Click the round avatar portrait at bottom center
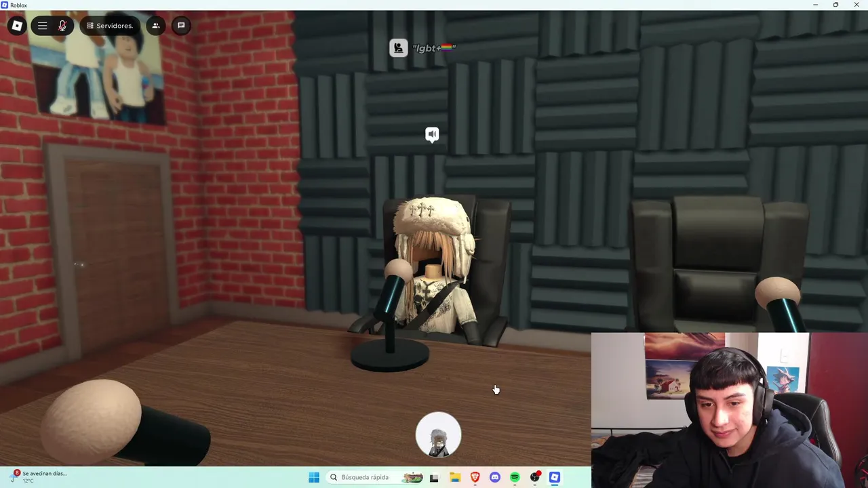The height and width of the screenshot is (488, 868). (x=438, y=434)
